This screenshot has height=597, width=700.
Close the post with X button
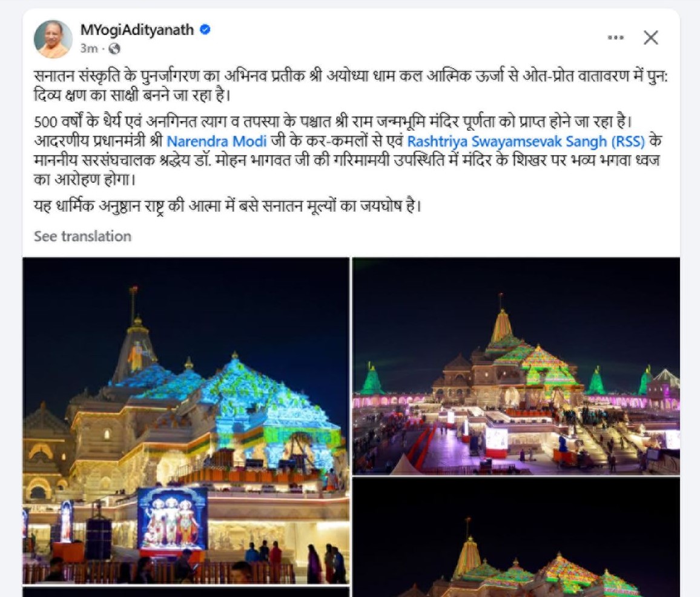click(651, 38)
